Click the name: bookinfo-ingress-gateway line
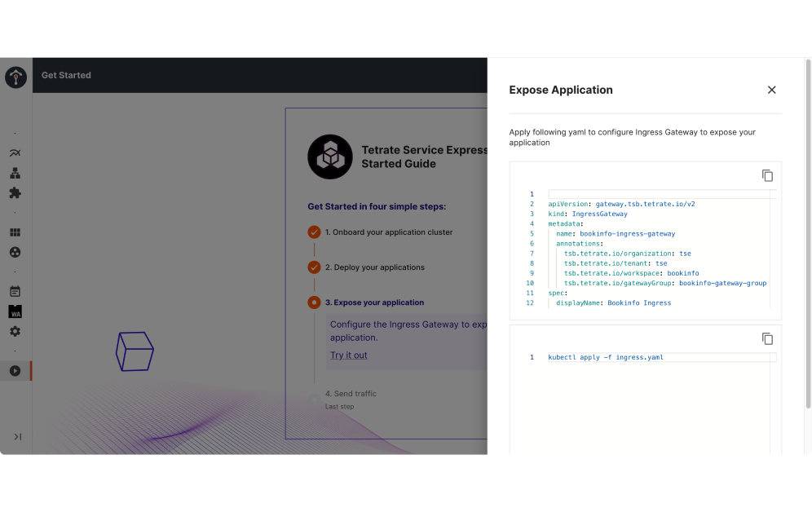 pos(616,233)
